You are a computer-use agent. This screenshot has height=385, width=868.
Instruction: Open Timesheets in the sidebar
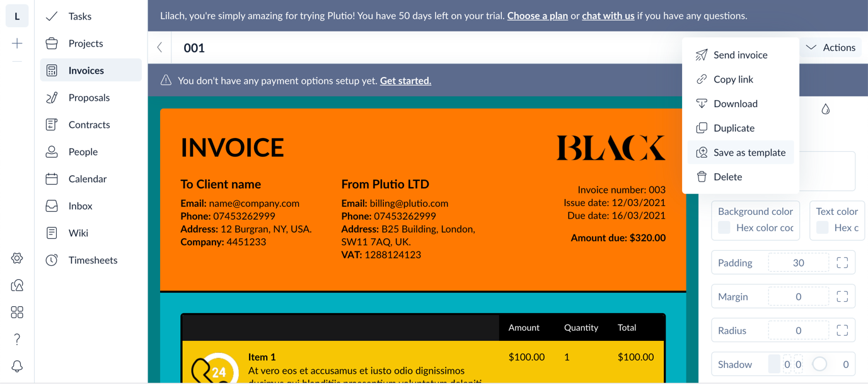[x=91, y=260]
